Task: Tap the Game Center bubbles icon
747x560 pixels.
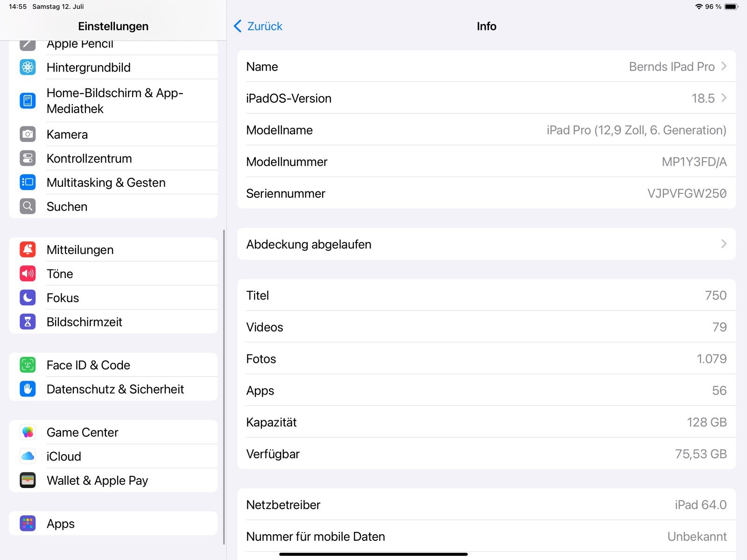Action: [28, 432]
